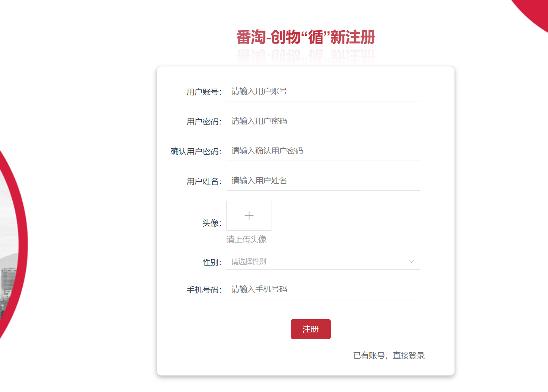
Task: Focus the 请输入用户账号 input field
Action: (323, 91)
